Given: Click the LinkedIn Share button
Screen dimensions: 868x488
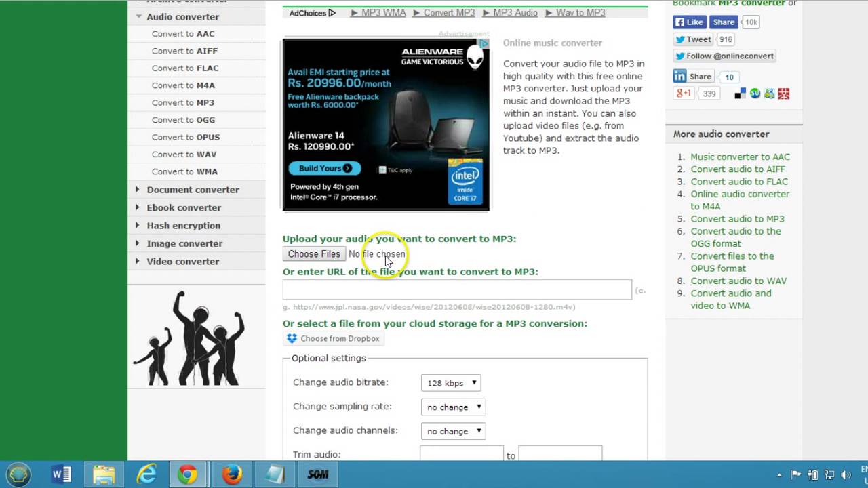Looking at the screenshot, I should [694, 77].
